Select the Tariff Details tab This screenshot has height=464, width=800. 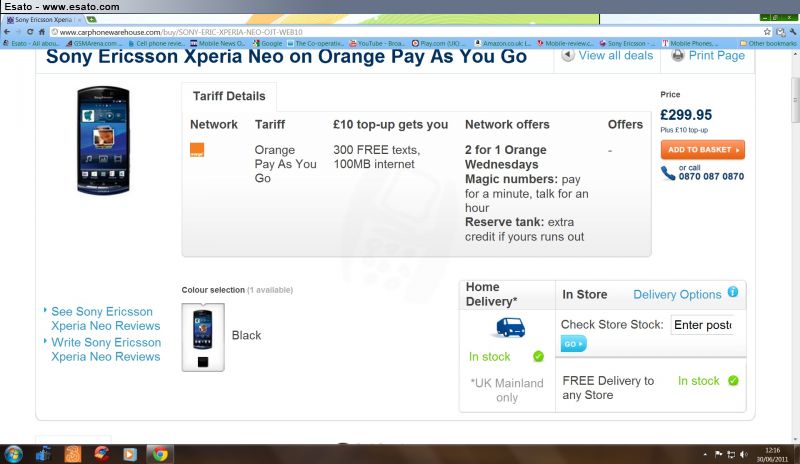229,96
